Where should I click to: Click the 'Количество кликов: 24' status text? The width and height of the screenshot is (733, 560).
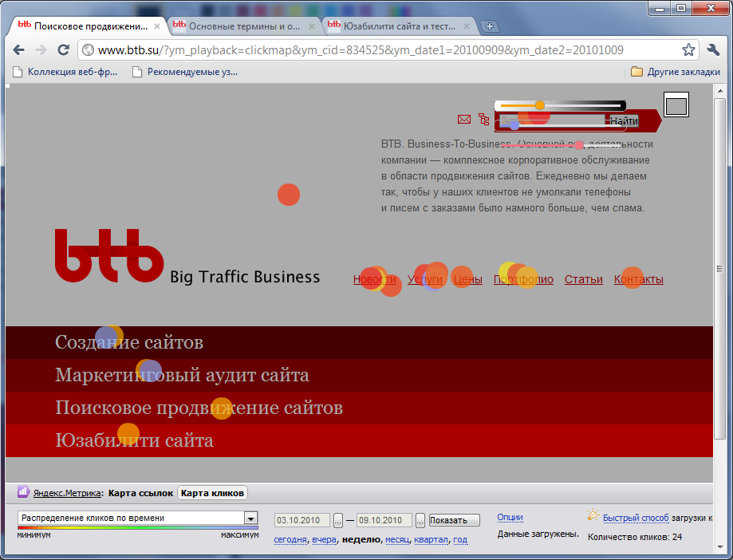point(635,537)
